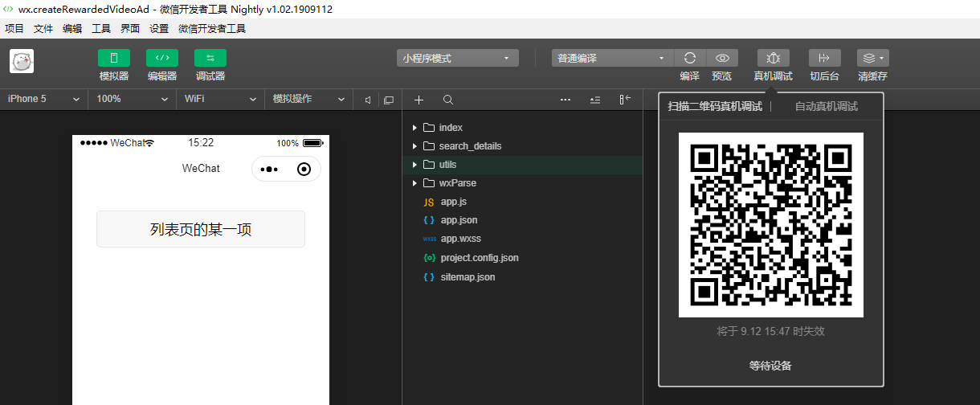This screenshot has width=980, height=405.
Task: Toggle the editor (编辑器) panel icon
Action: pos(162,58)
